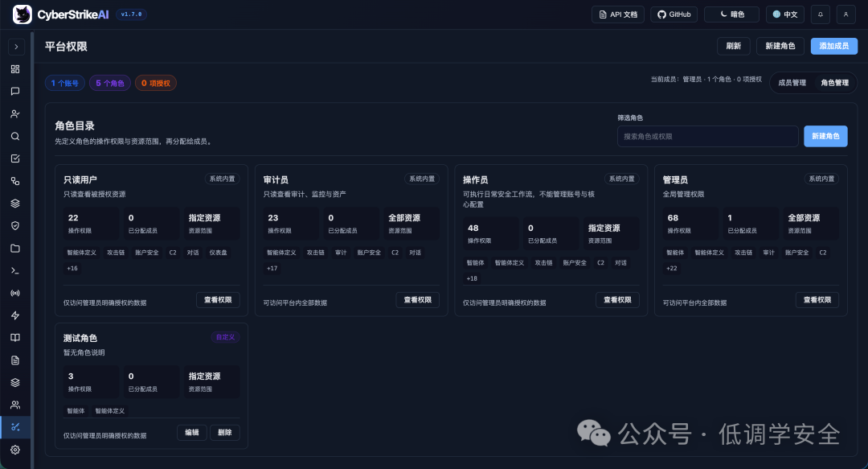The image size is (868, 469).
Task: Click the 1 个账号 badge
Action: [65, 83]
